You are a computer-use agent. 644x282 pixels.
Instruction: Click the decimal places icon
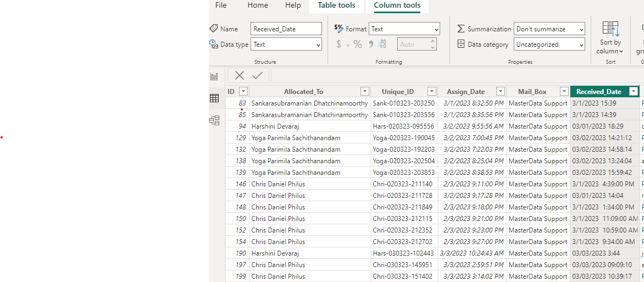pyautogui.click(x=382, y=44)
